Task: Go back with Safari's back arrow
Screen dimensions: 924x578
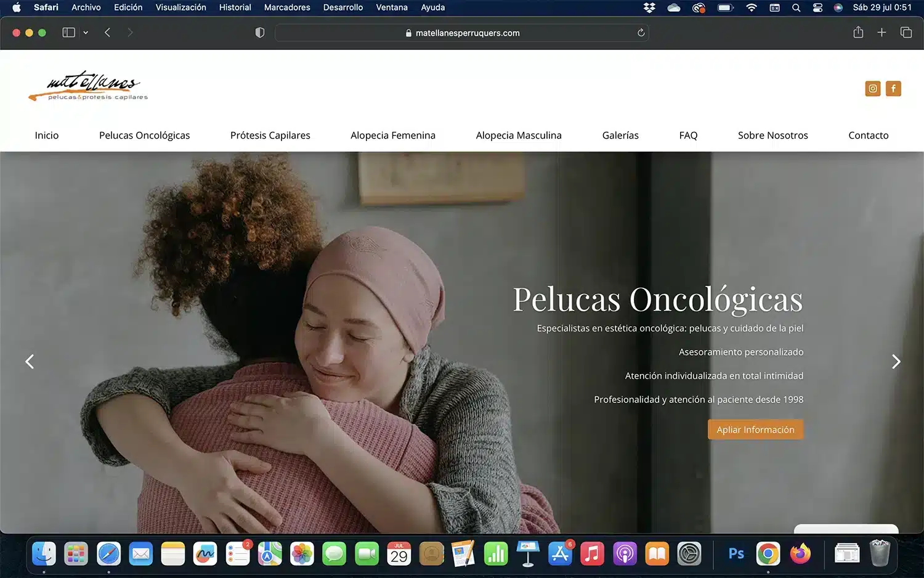Action: pos(107,33)
